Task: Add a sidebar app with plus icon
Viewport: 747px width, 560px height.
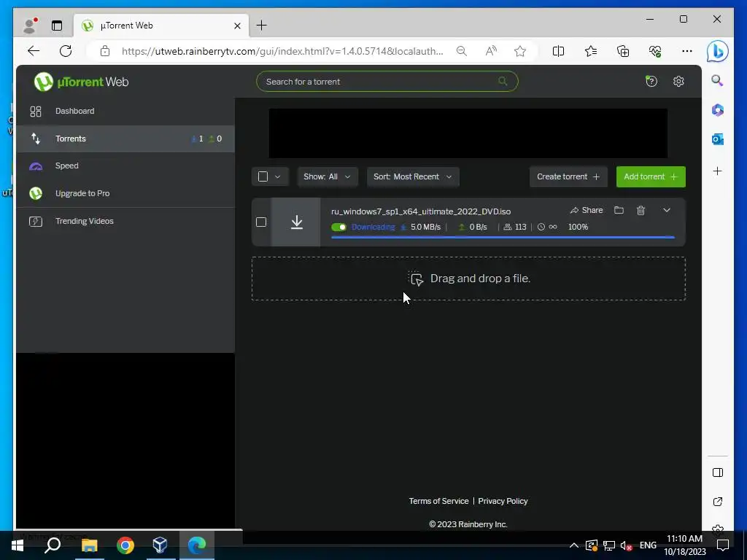Action: [718, 171]
